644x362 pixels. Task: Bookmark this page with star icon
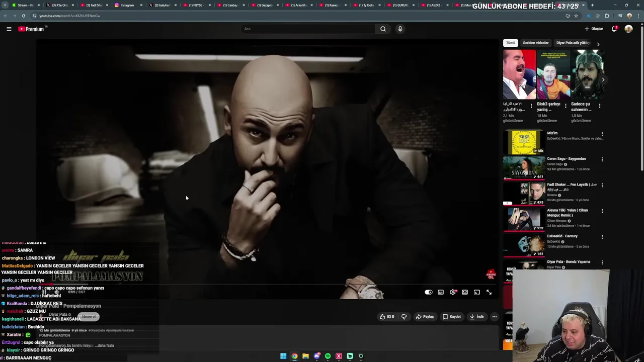[x=576, y=16]
